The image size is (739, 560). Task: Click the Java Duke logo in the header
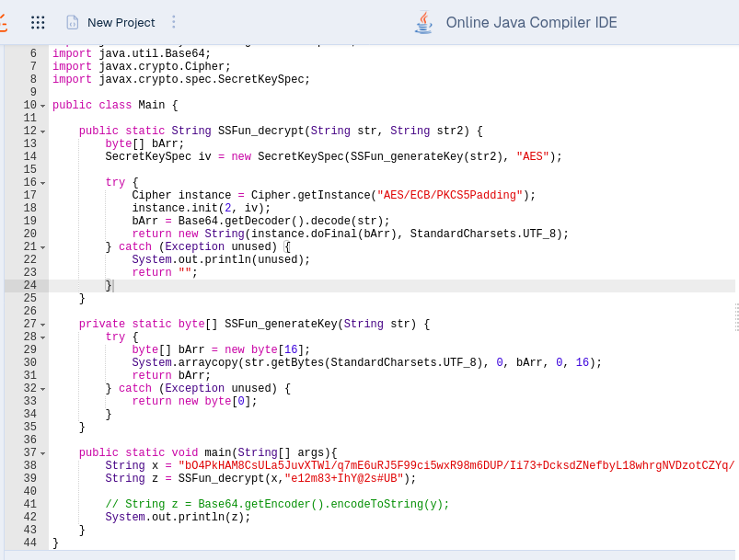pyautogui.click(x=423, y=23)
